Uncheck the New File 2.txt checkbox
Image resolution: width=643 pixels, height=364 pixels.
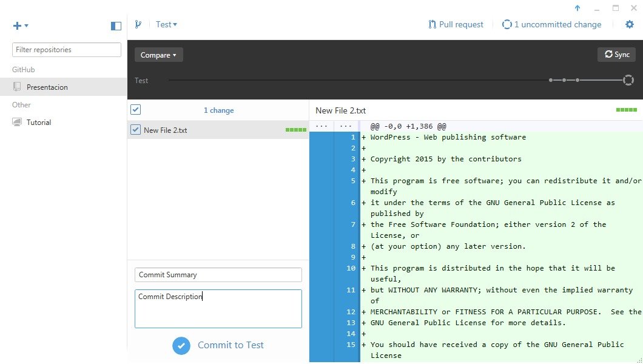[x=136, y=130]
